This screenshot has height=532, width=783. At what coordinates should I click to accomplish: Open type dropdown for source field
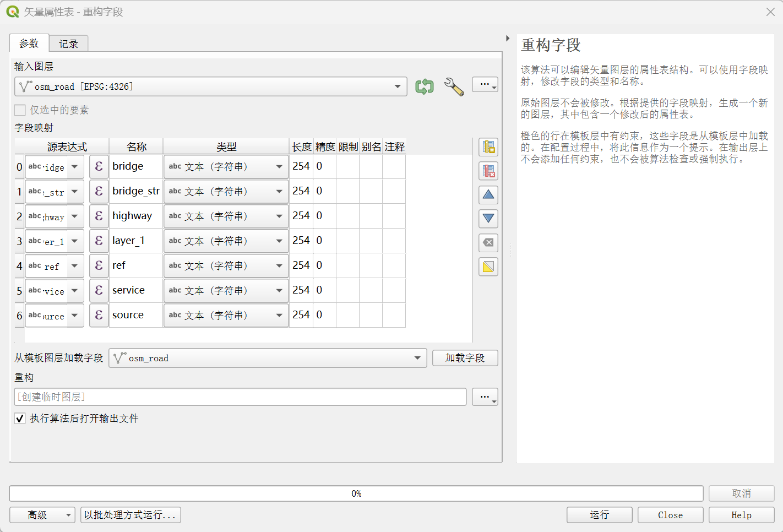click(226, 315)
